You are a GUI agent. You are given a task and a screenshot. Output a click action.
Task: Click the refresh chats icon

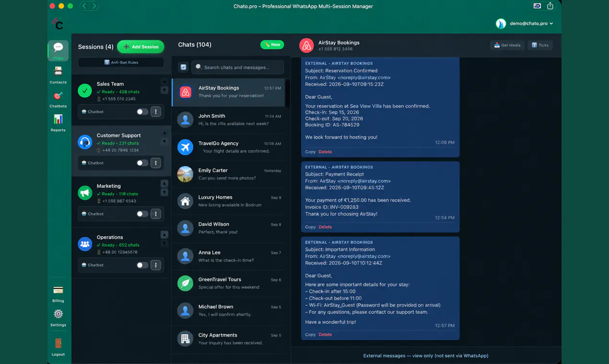click(x=183, y=68)
